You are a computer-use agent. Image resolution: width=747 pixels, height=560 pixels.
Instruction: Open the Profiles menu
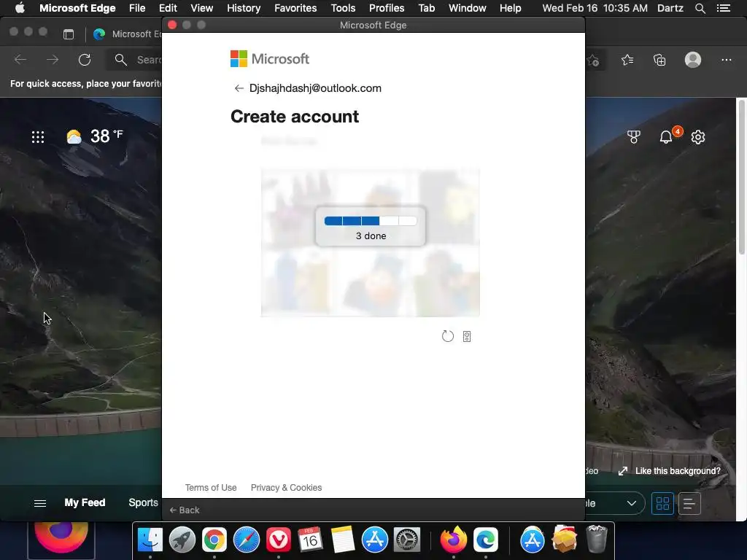click(387, 8)
